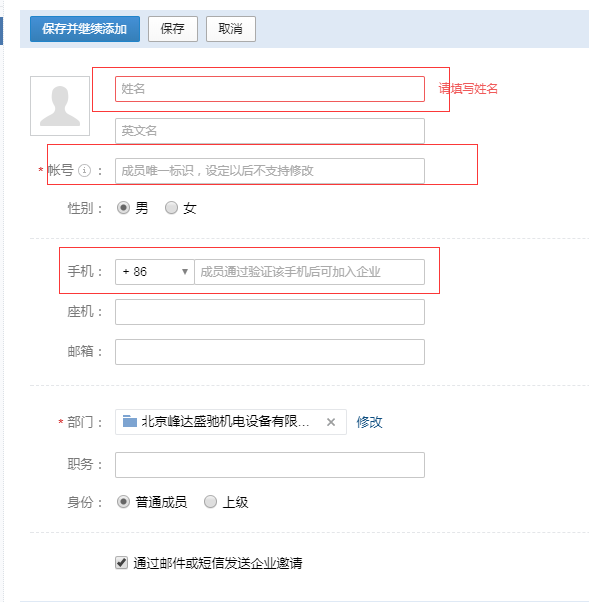Click the blue folder icon in 部门 field

point(130,421)
